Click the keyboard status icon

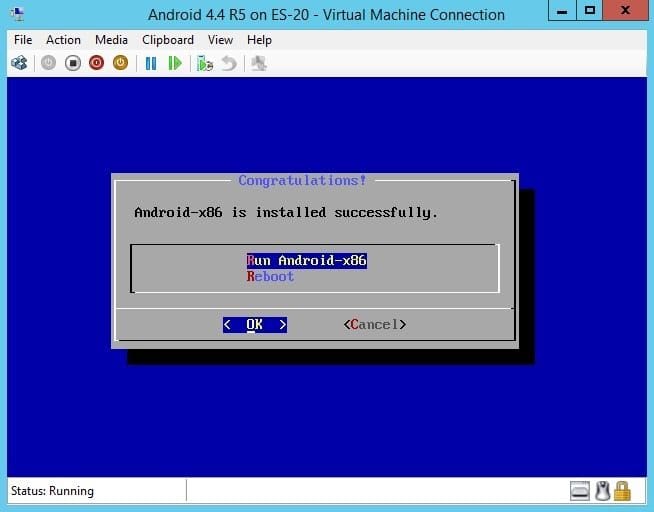click(x=580, y=491)
